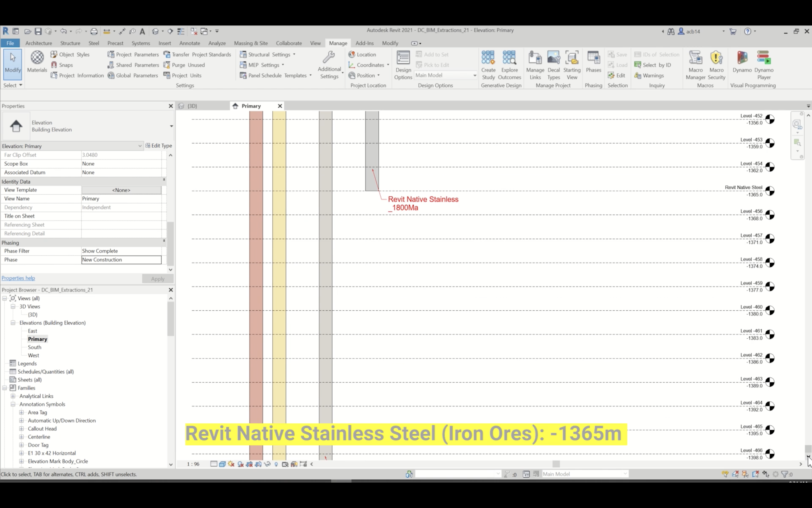Open Phases dialog
The height and width of the screenshot is (508, 812).
pyautogui.click(x=593, y=62)
